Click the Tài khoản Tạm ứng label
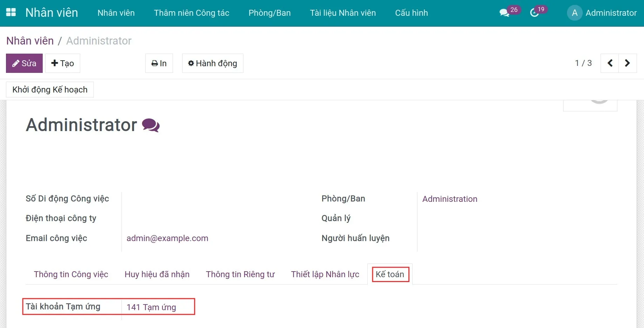This screenshot has width=644, height=328. [63, 307]
